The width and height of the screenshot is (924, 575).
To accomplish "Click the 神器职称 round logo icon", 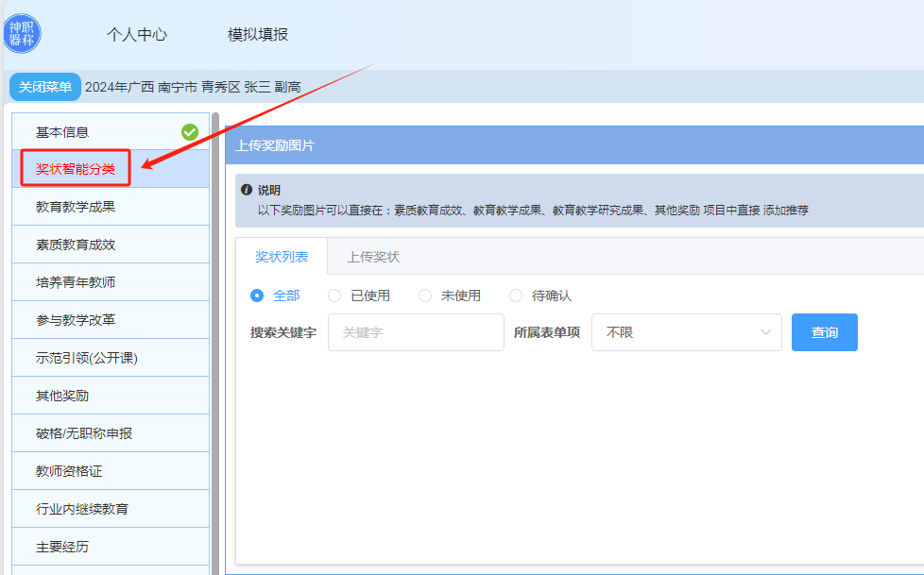I will [x=22, y=34].
